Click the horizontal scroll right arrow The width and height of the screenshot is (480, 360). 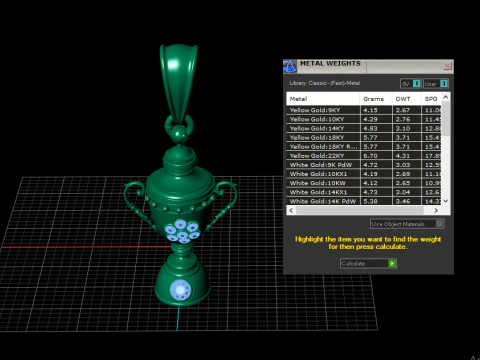pyautogui.click(x=436, y=210)
